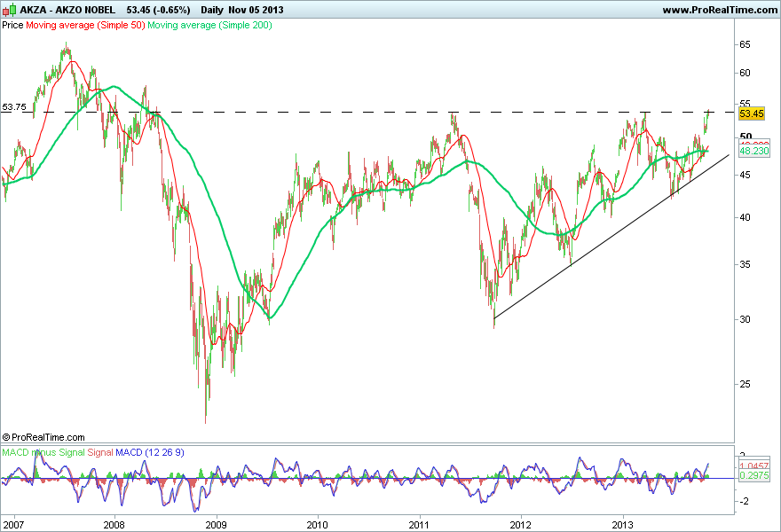Open the www.ProRealTime.com link

coord(720,10)
